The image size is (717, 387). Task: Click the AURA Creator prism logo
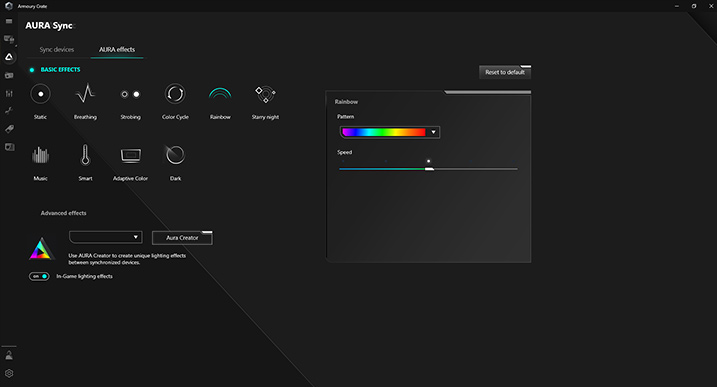coord(42,248)
